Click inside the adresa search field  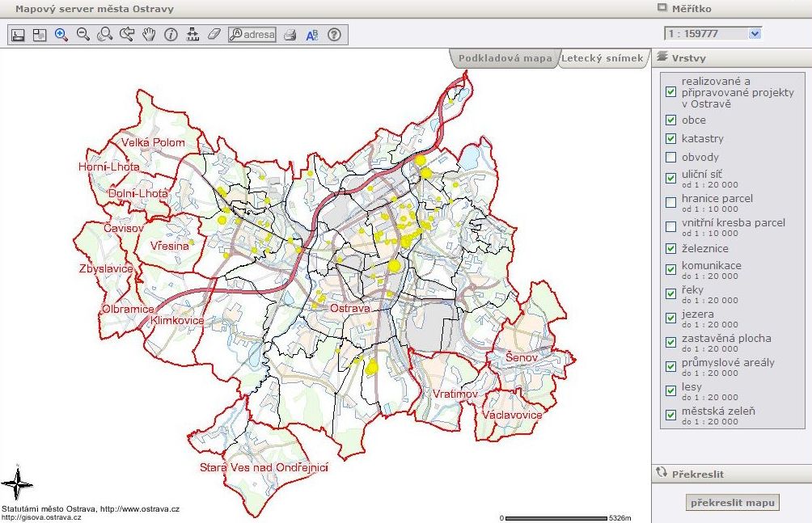256,34
